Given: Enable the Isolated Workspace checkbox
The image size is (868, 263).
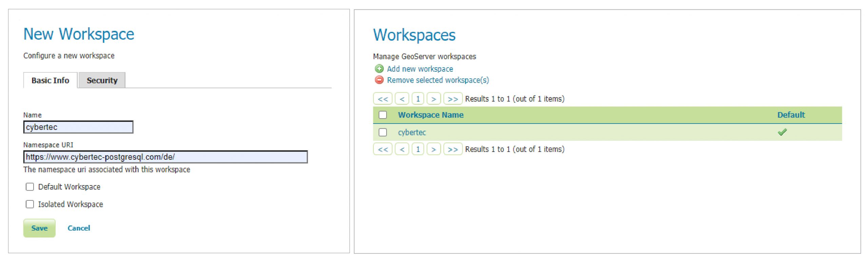Looking at the screenshot, I should [30, 204].
